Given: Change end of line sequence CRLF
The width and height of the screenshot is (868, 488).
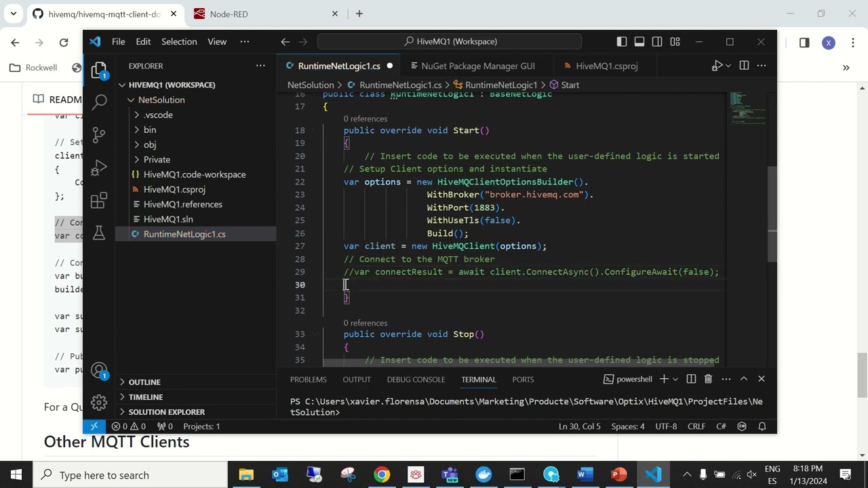Looking at the screenshot, I should coord(696,426).
